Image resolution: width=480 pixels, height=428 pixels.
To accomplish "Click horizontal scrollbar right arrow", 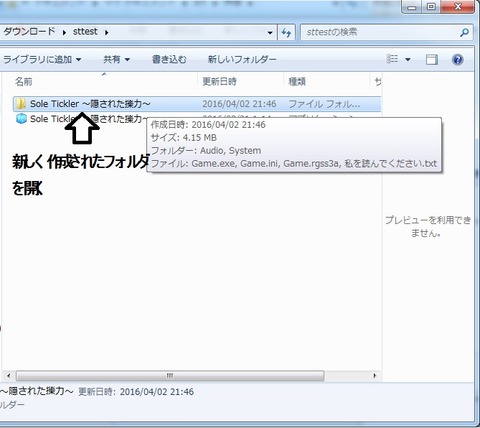I will tap(375, 376).
